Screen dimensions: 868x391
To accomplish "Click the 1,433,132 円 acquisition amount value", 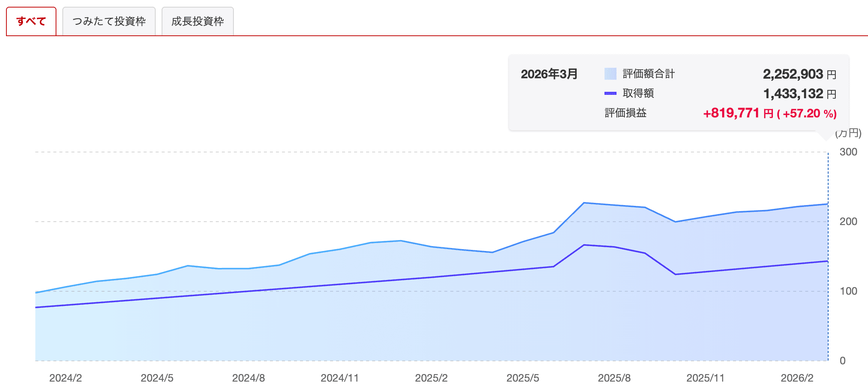I will (799, 94).
